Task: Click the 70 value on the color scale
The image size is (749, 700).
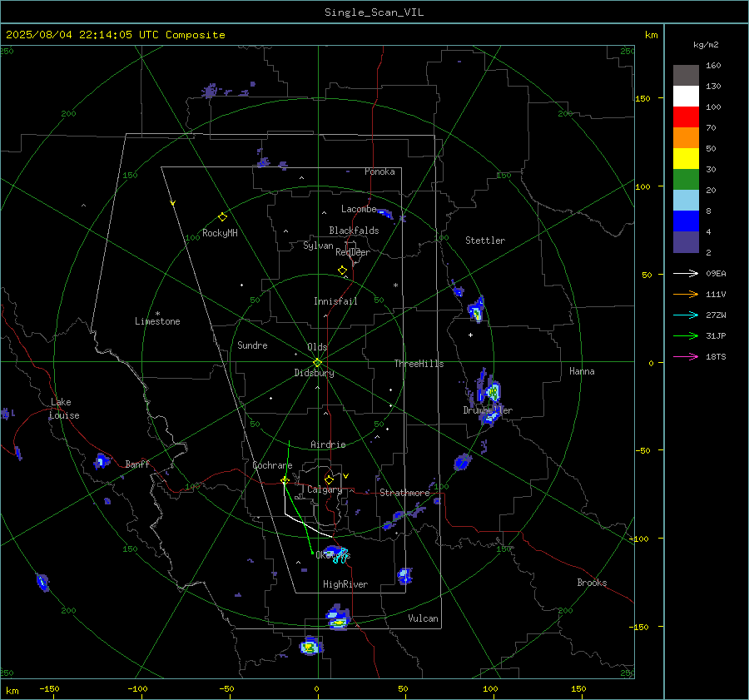Action: pos(711,128)
